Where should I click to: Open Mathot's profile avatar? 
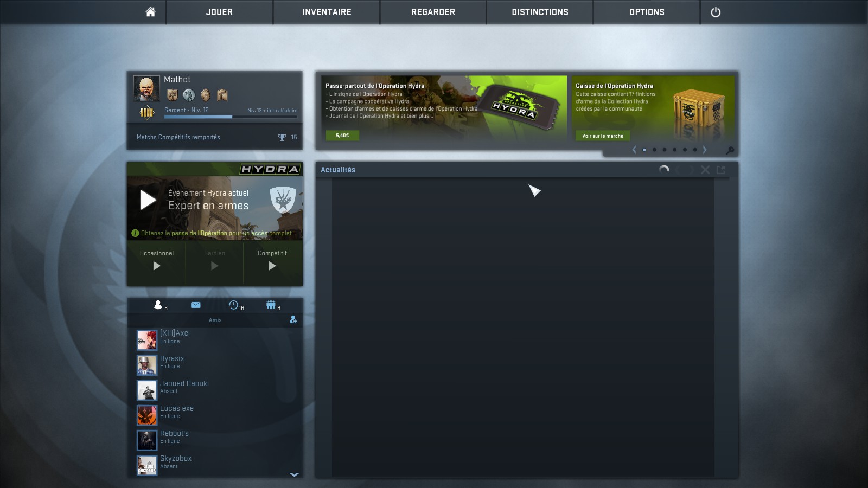pos(146,88)
